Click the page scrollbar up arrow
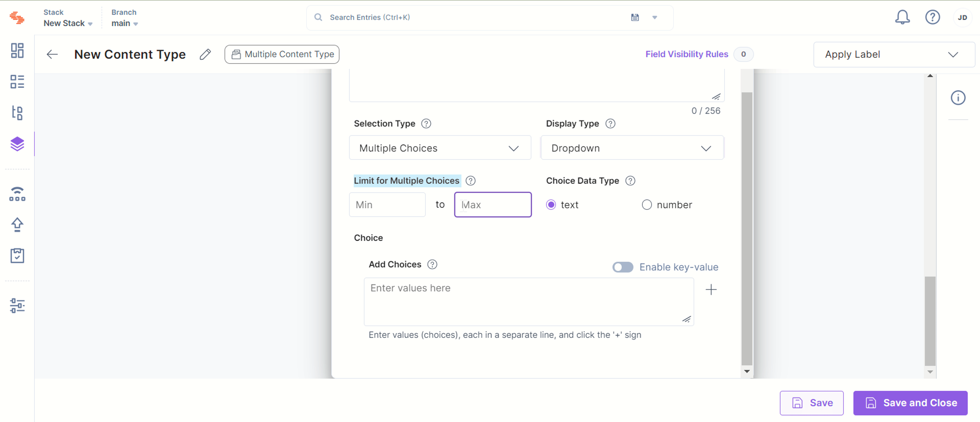This screenshot has height=422, width=980. (x=930, y=76)
